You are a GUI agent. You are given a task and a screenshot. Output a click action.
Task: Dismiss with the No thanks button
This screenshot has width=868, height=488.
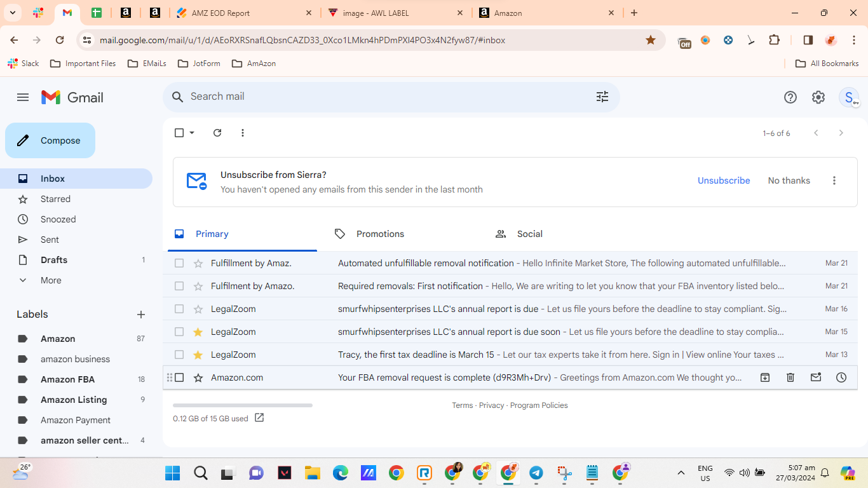coord(789,180)
